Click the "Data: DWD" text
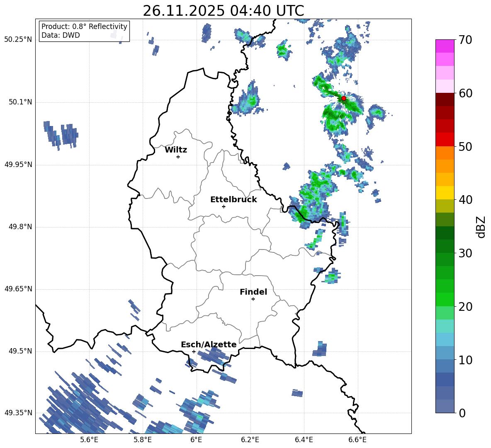 click(x=61, y=35)
